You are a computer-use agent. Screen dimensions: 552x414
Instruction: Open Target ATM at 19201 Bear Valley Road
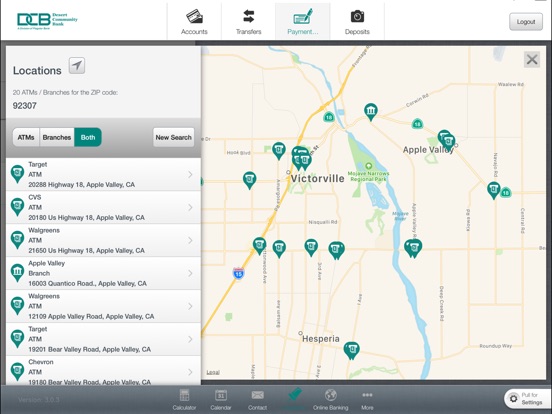[104, 339]
